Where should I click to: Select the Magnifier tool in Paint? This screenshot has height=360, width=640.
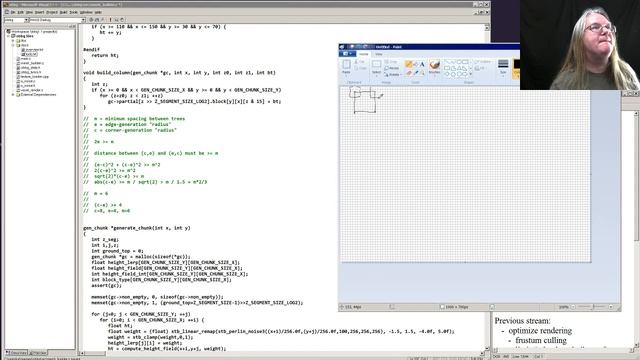click(422, 73)
